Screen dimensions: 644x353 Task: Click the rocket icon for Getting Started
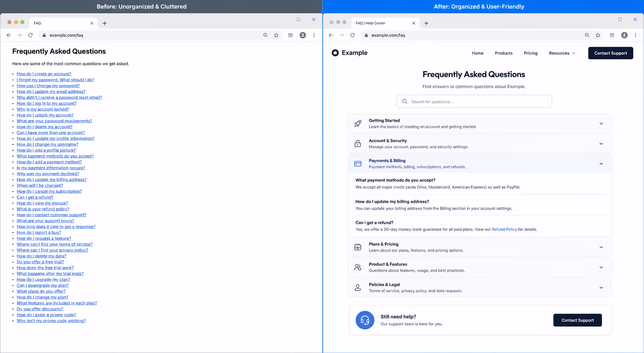click(358, 123)
